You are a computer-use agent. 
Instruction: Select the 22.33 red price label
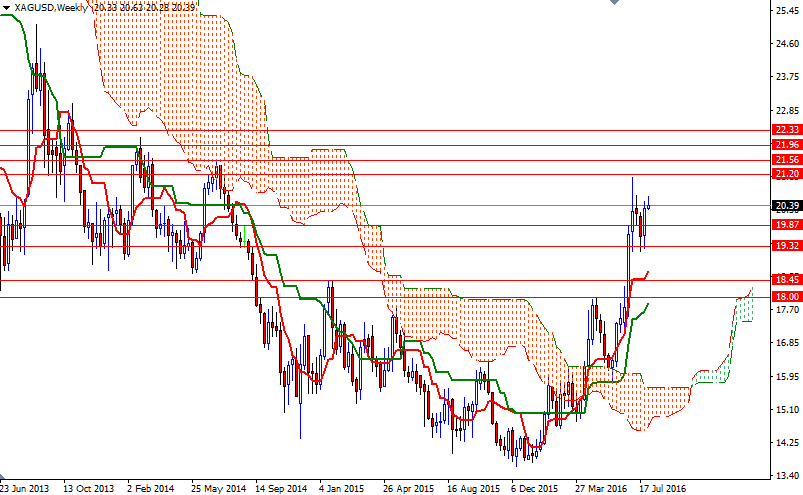(787, 130)
